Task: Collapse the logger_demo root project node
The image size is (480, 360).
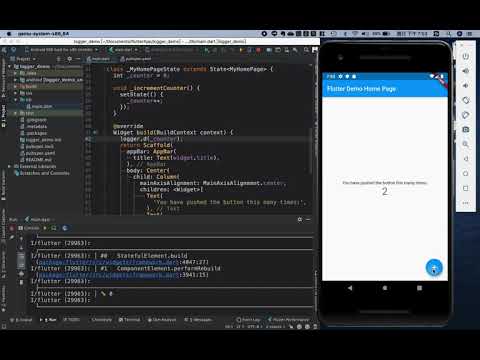Action: pyautogui.click(x=10, y=66)
